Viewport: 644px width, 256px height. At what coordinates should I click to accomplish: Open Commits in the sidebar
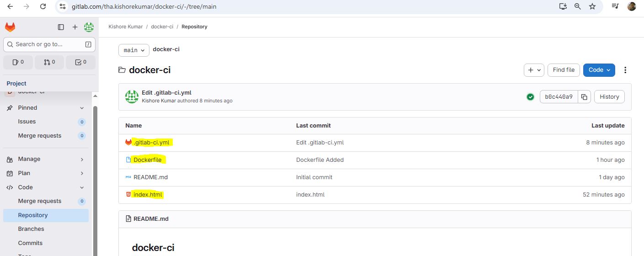pos(30,243)
